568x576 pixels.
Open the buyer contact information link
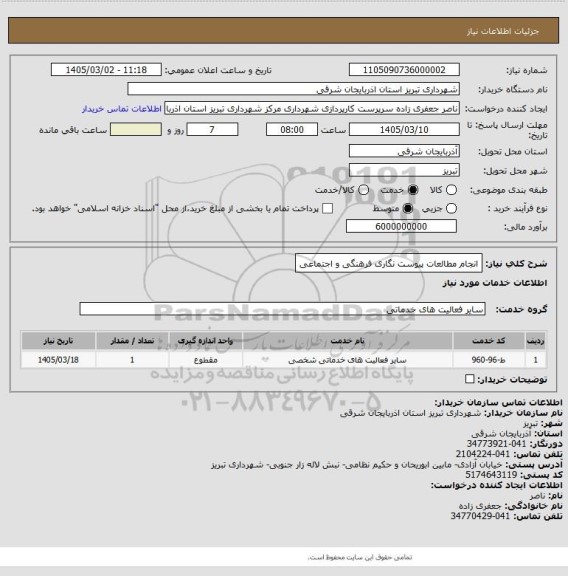tap(122, 109)
